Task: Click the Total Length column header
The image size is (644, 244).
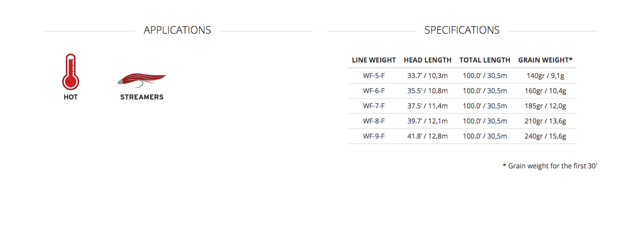Action: click(485, 60)
